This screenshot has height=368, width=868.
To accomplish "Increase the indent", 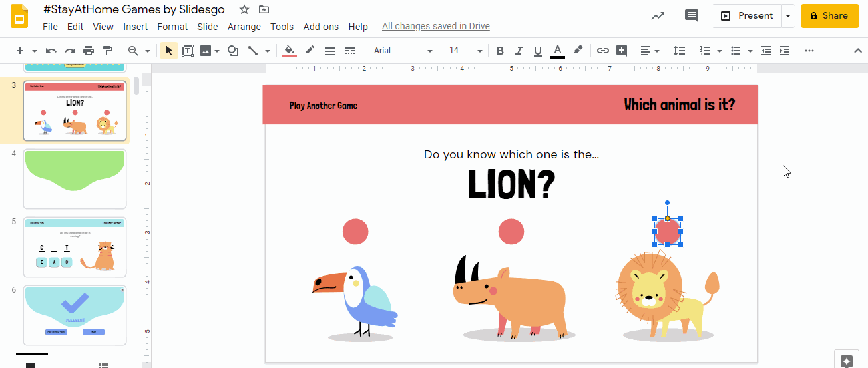I will 785,51.
